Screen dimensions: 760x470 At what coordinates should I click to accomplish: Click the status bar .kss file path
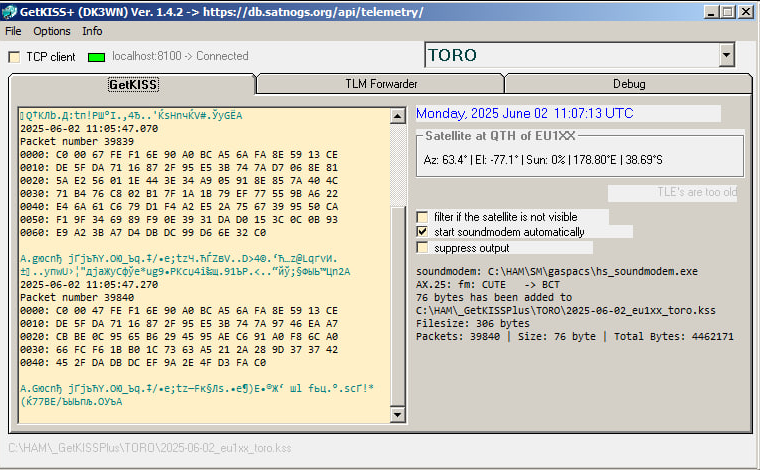pyautogui.click(x=150, y=448)
